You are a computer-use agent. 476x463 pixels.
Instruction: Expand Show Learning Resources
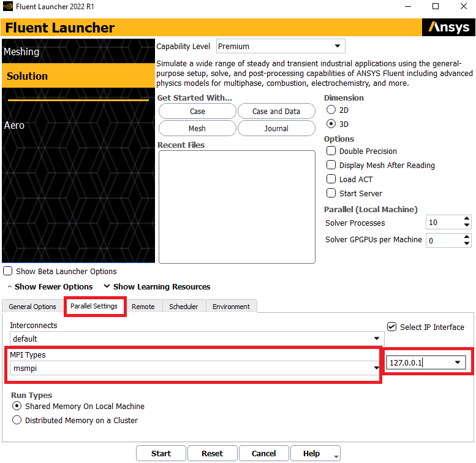[x=157, y=286]
